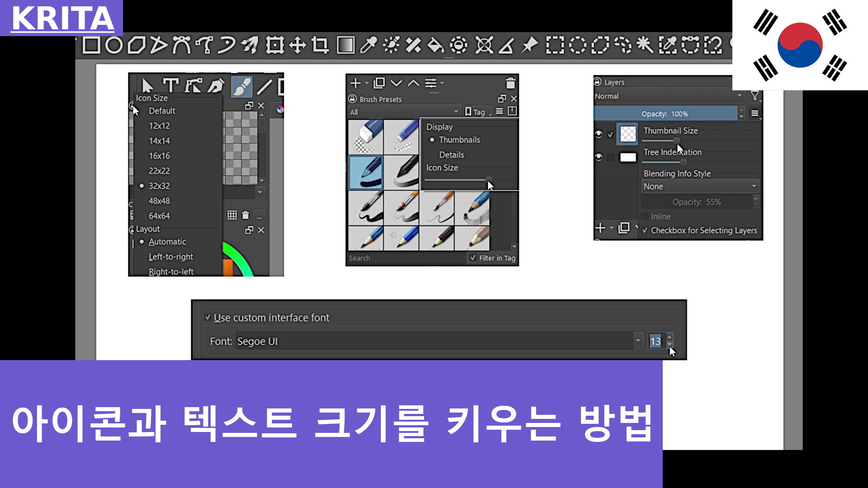Image resolution: width=868 pixels, height=488 pixels.
Task: Expand the add layer arrow in Layers
Action: [x=612, y=228]
